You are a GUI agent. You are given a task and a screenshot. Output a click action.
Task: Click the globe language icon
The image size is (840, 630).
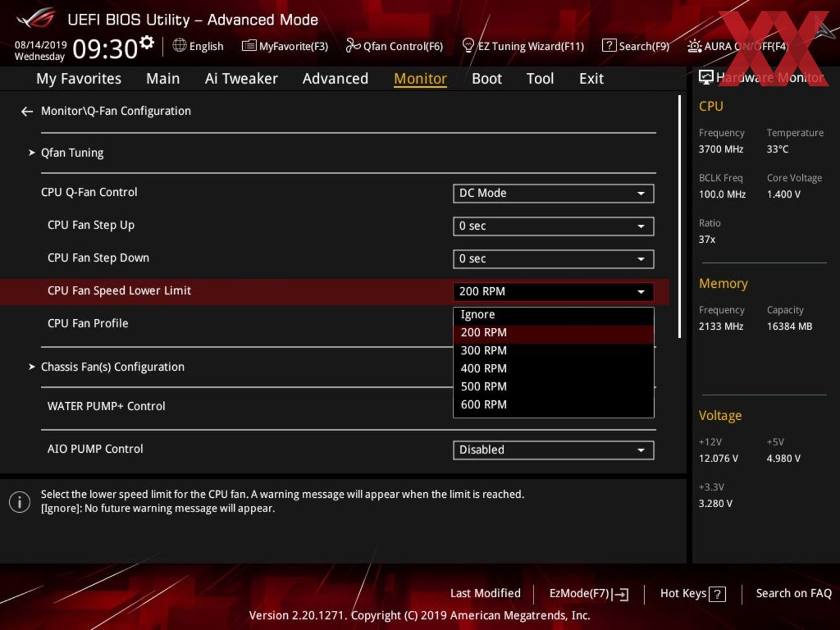pos(179,45)
